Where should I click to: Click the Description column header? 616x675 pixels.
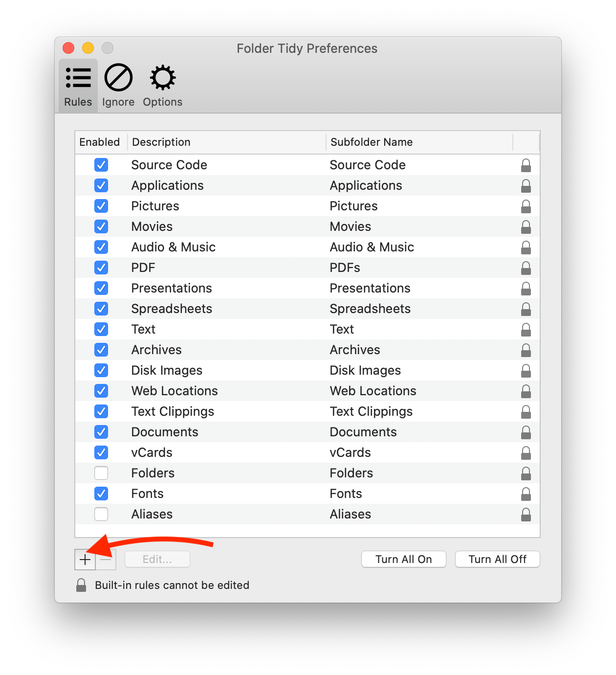[227, 142]
